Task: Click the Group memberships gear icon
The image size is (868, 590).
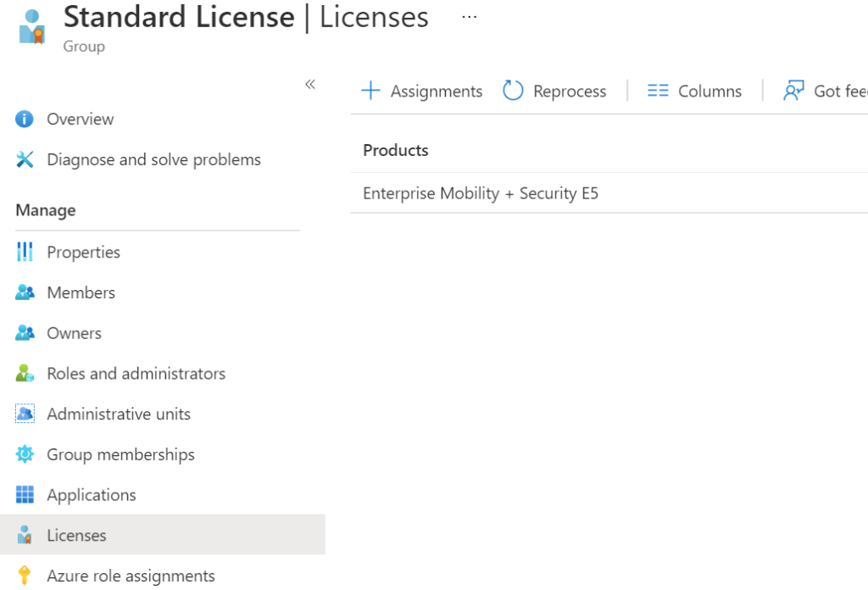Action: [x=25, y=454]
